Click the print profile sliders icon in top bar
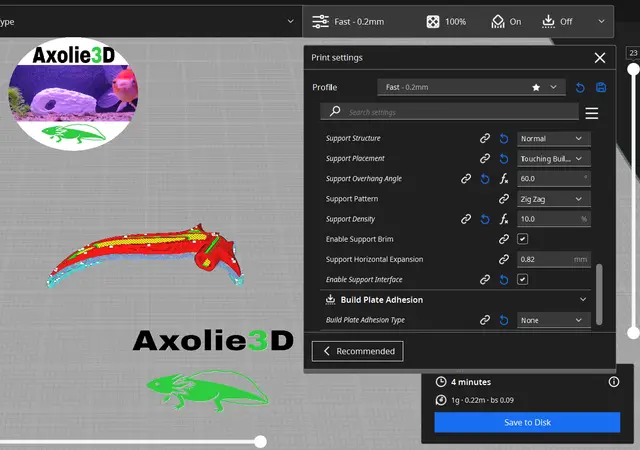The height and width of the screenshot is (450, 640). 320,21
